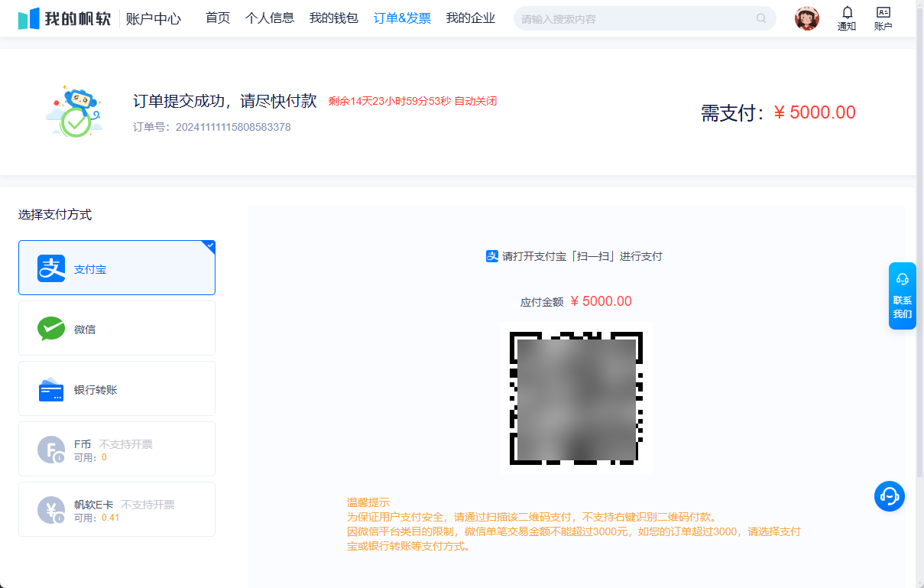
Task: Click the user avatar picture
Action: coord(806,18)
